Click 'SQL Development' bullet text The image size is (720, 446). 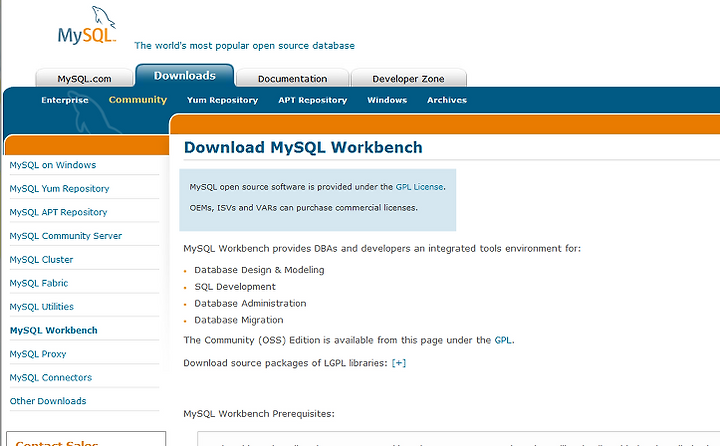click(x=235, y=287)
